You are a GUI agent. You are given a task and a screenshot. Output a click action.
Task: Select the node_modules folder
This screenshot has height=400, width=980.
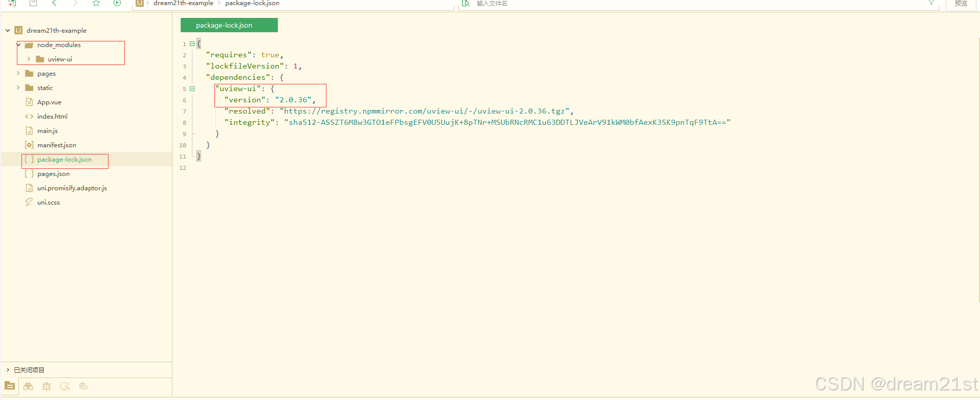click(x=59, y=45)
